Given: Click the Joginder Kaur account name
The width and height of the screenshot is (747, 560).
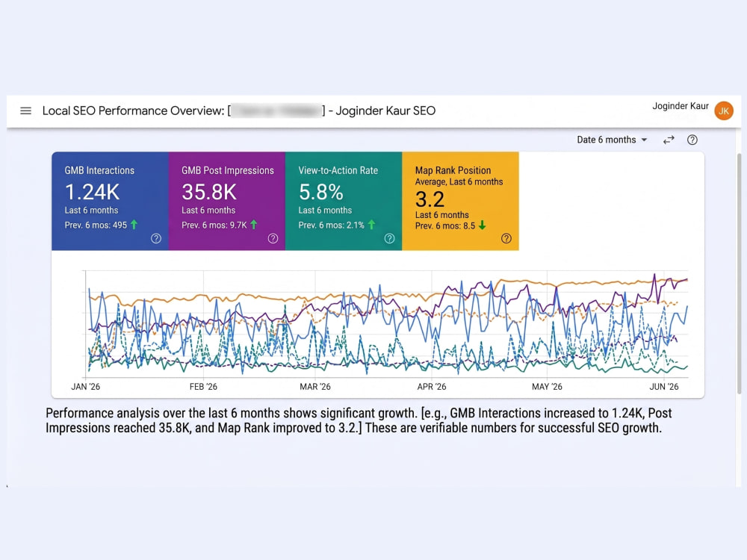Looking at the screenshot, I should (681, 106).
